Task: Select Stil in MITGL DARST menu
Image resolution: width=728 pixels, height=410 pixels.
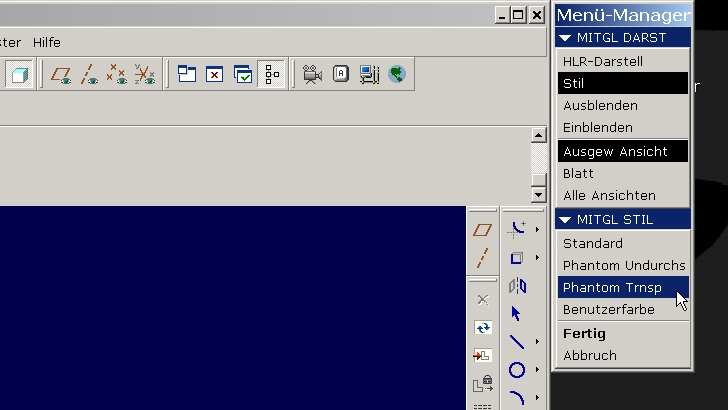Action: tap(623, 84)
